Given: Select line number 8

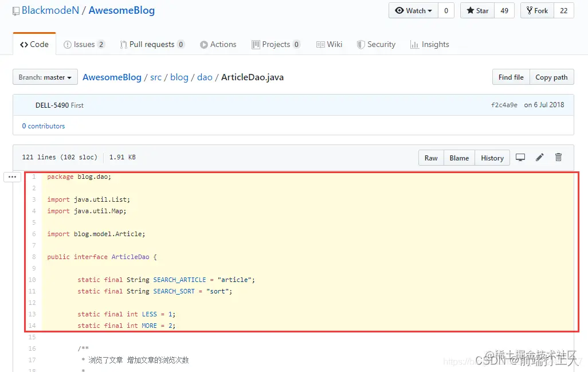Looking at the screenshot, I should pos(34,257).
